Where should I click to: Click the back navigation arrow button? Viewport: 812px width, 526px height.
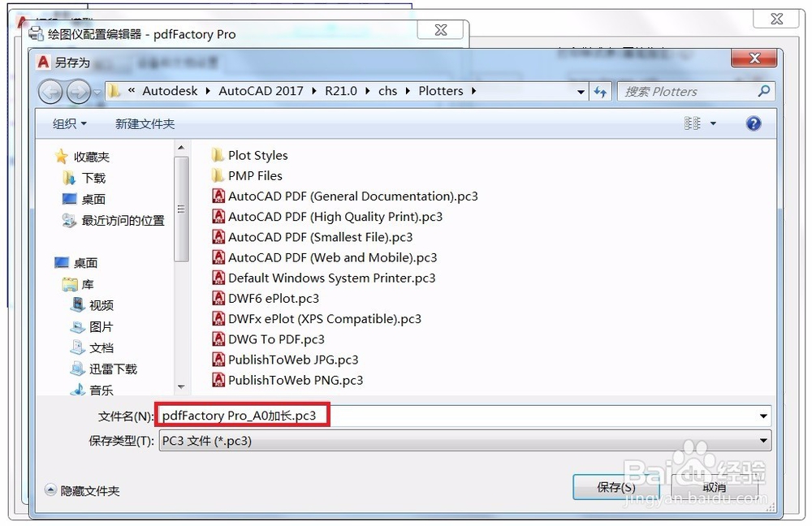tap(50, 93)
